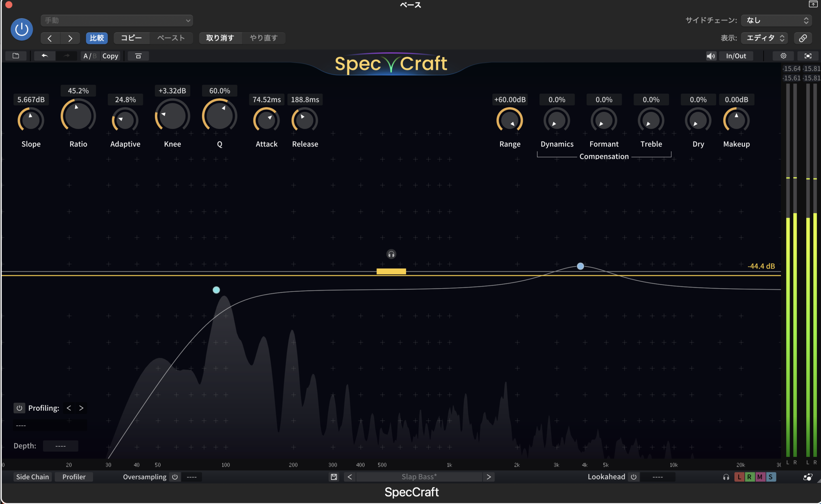Screen dimensions: 821x504
Task: Toggle the plugin power bypass button
Action: [22, 29]
